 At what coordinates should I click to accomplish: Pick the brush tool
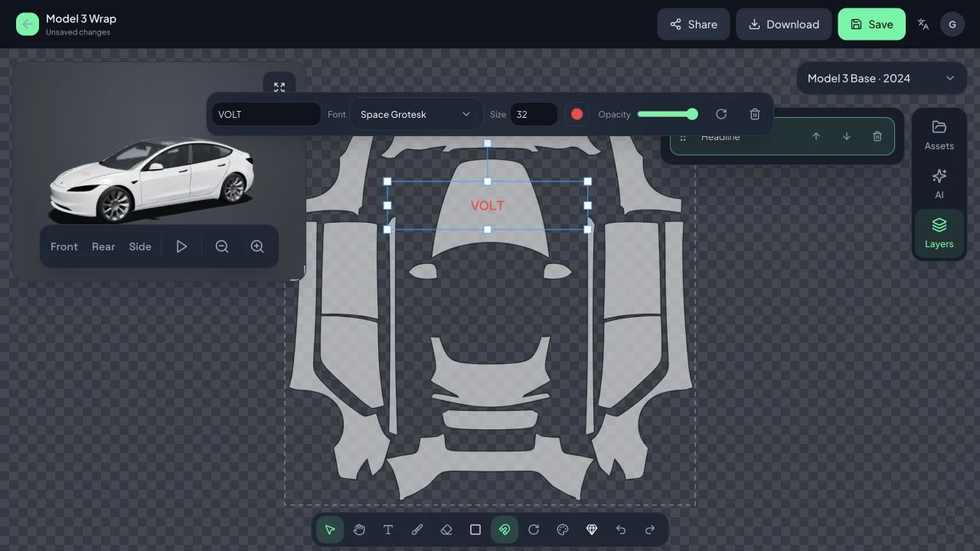click(x=417, y=530)
